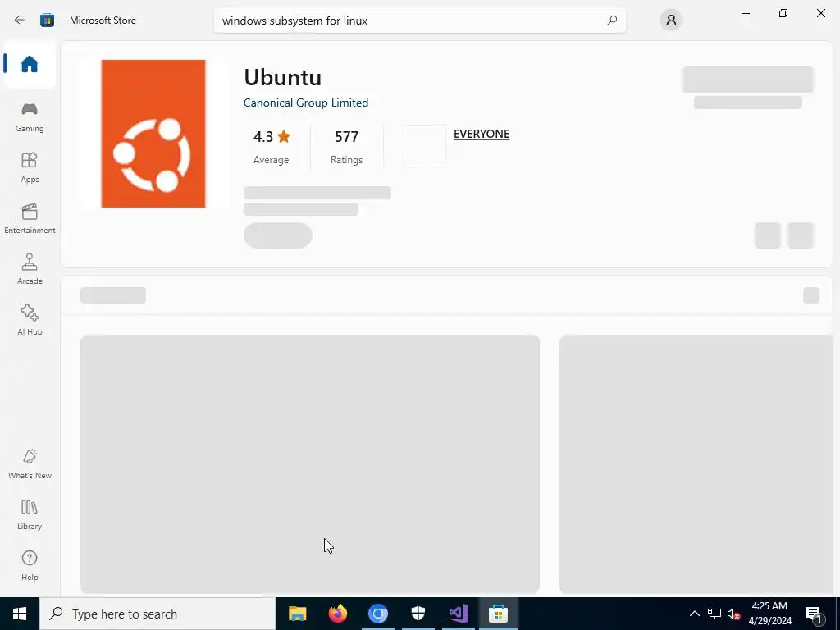Open the Library section

[x=30, y=515]
